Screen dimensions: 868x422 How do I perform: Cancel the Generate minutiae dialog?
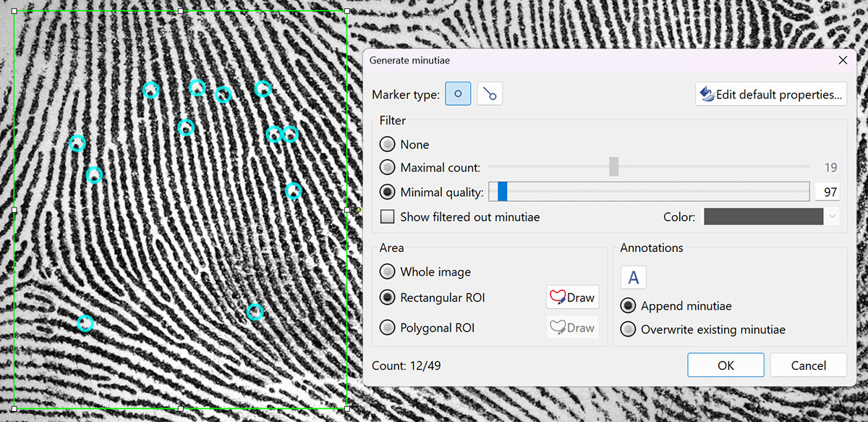(808, 366)
